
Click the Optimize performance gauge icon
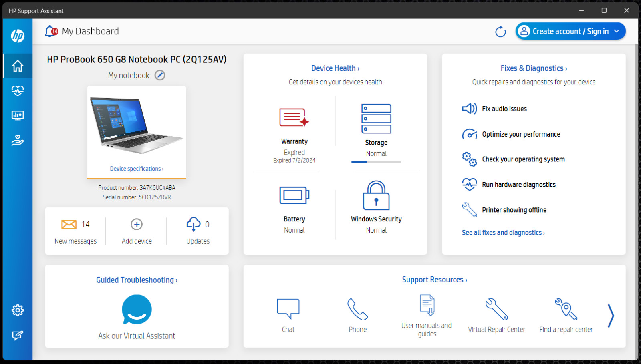tap(469, 134)
